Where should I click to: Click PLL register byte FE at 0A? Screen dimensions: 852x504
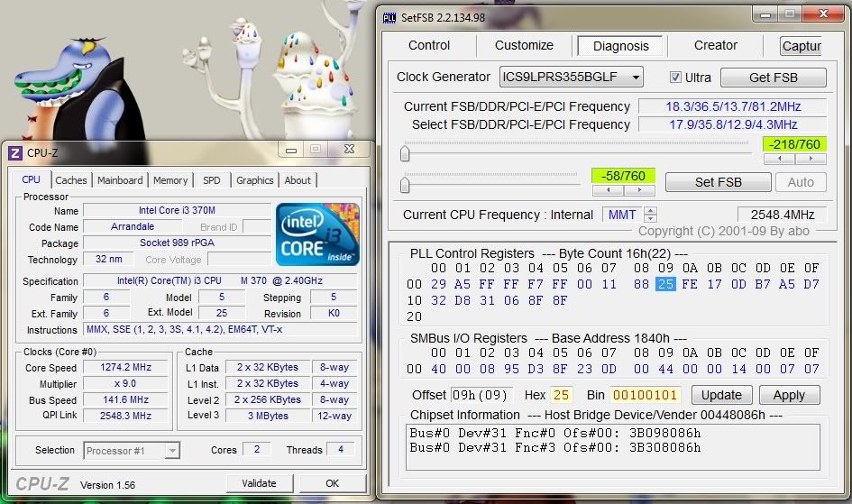[690, 284]
